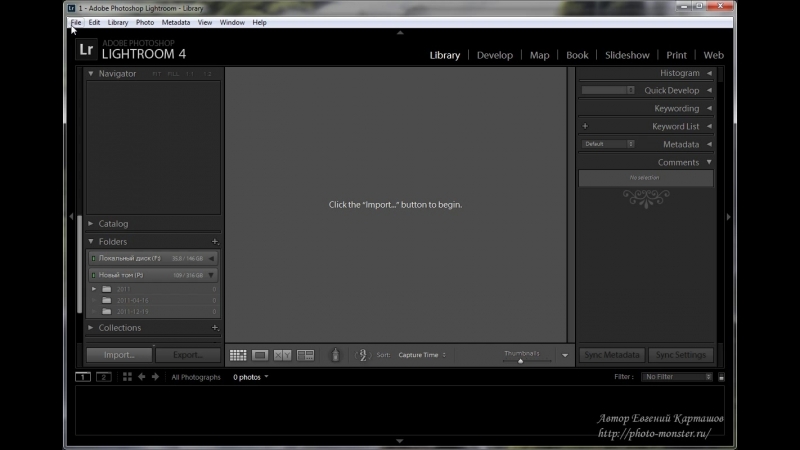800x450 pixels.
Task: Open toolbar content dropdown arrow
Action: [565, 355]
